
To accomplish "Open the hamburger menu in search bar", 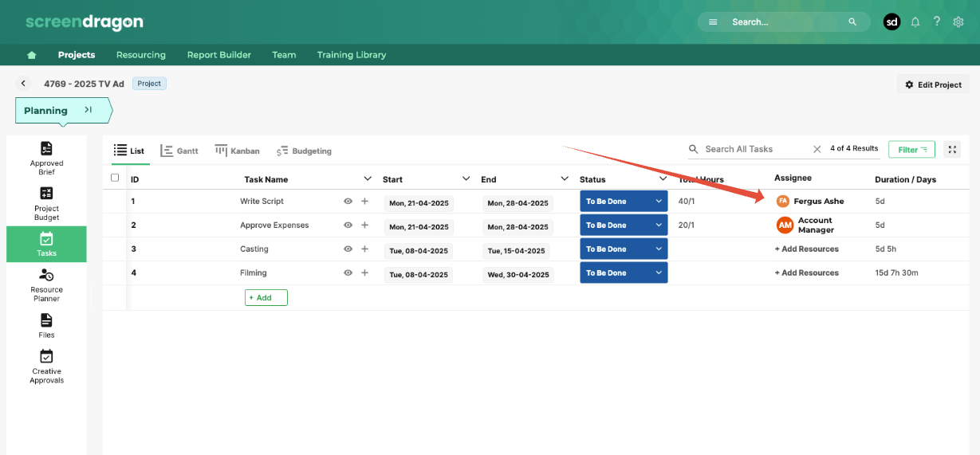I will (x=713, y=22).
